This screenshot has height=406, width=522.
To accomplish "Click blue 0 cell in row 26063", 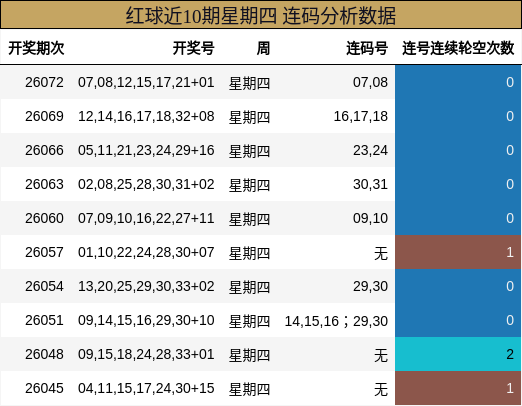I will coord(458,184).
